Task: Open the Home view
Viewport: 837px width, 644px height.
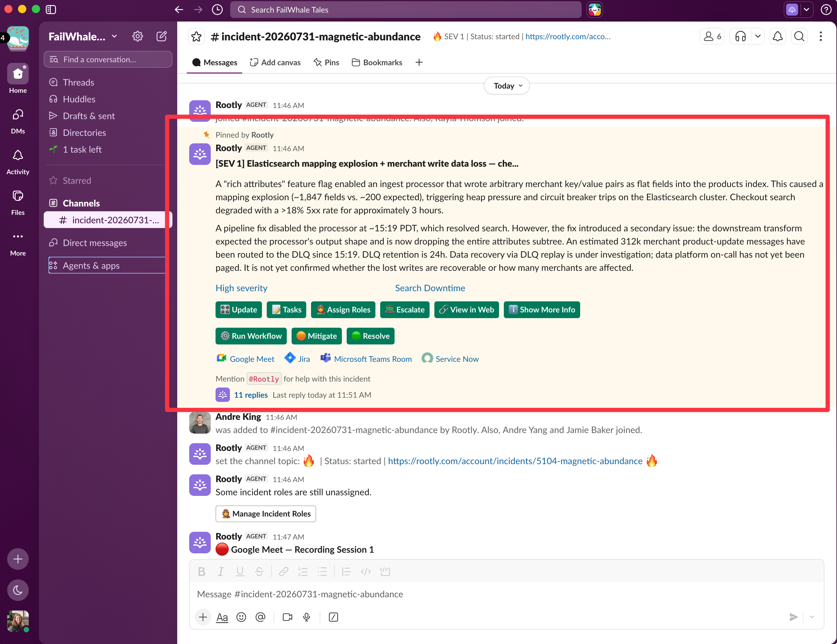Action: [18, 78]
